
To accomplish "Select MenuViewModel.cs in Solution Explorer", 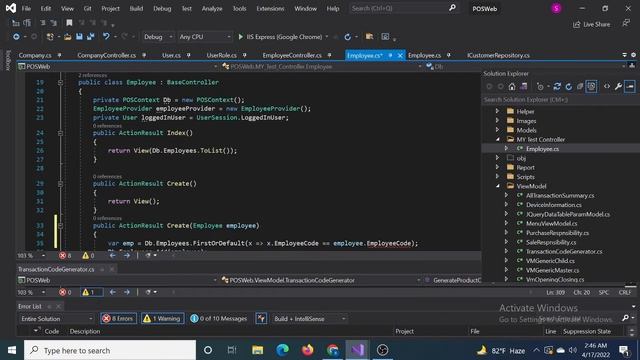I will (x=551, y=224).
